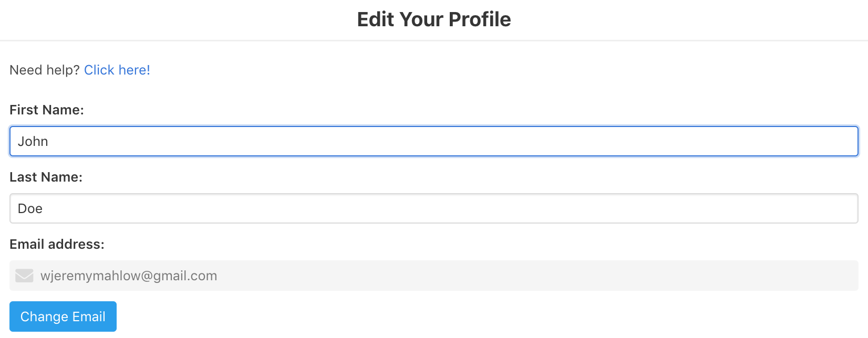Image resolution: width=868 pixels, height=338 pixels.
Task: Click the "Edit Your Profile" heading
Action: tap(434, 19)
